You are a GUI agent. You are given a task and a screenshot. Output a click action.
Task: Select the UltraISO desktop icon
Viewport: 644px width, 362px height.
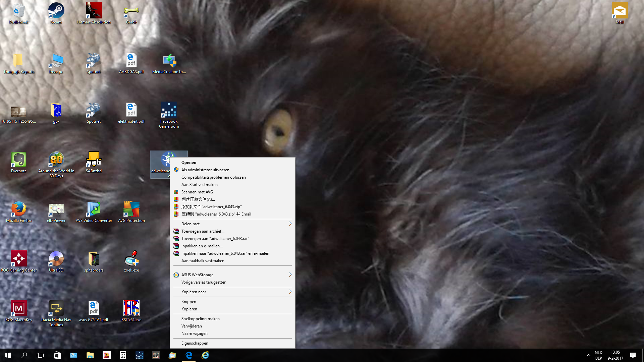[56, 262]
